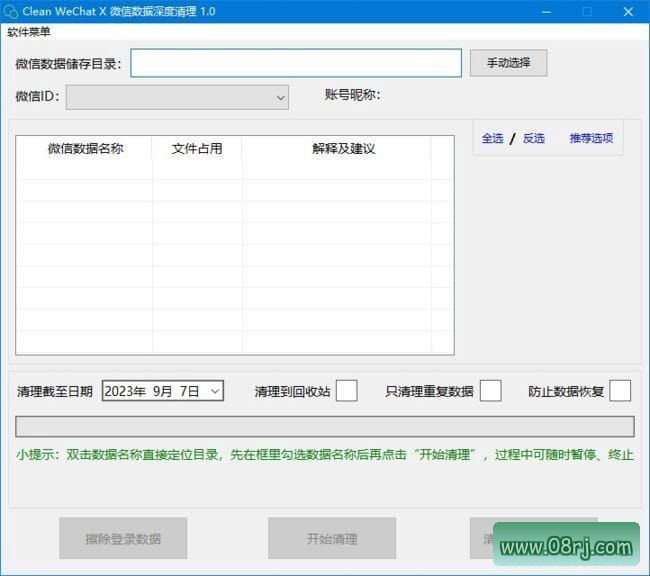Click the 反选 link
650x576 pixels.
pyautogui.click(x=534, y=138)
